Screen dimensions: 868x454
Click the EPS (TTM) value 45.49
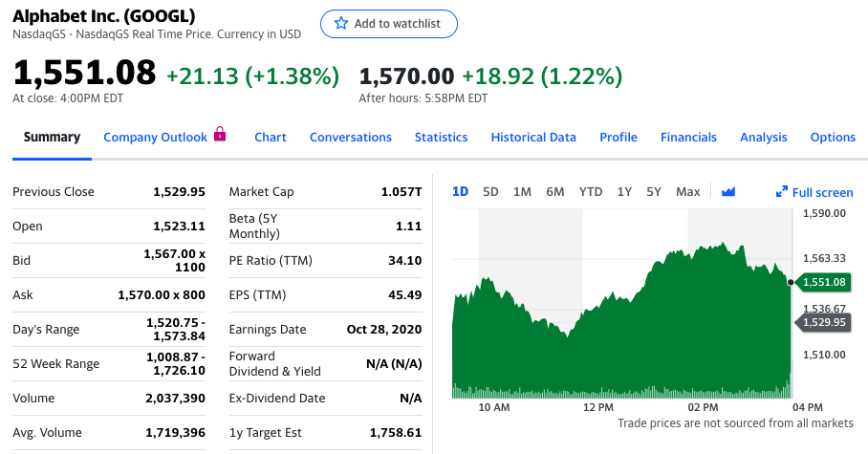[x=404, y=294]
